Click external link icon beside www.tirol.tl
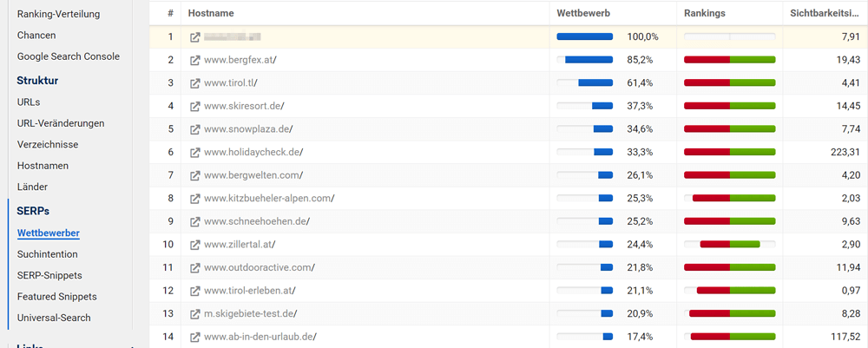 (194, 83)
